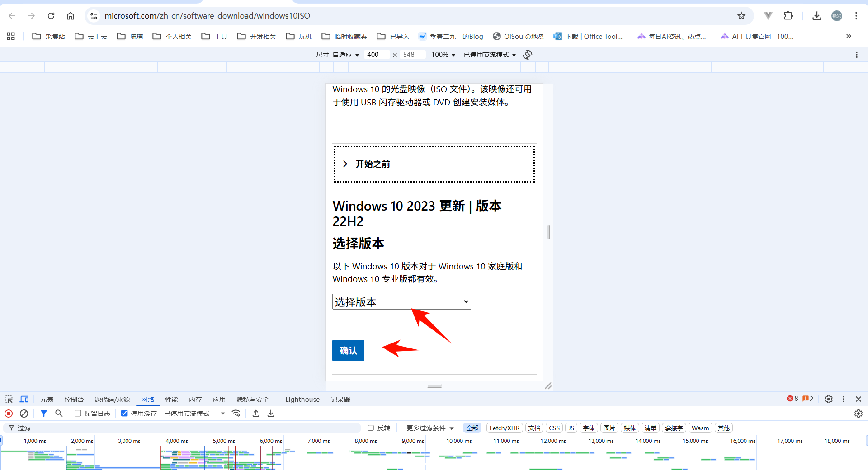Screen dimensions: 868x470
Task: Open the 选择版本 edition dropdown
Action: pos(401,302)
